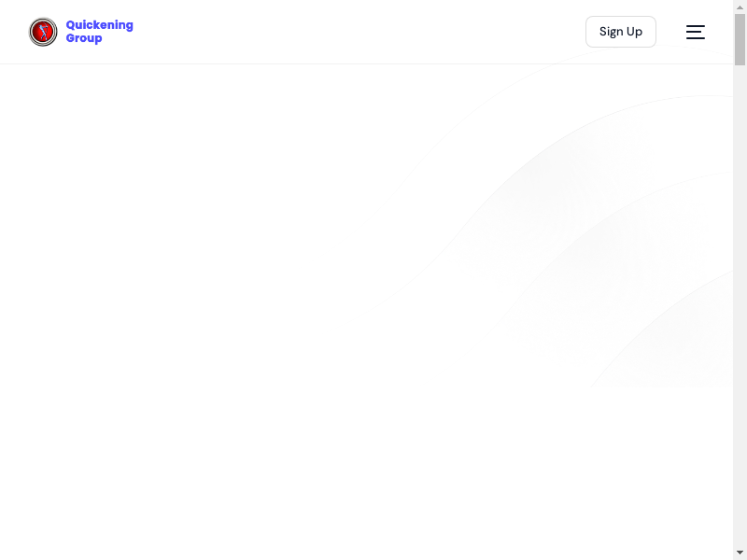Click the scrollbar down arrow
Image resolution: width=747 pixels, height=560 pixels.
(x=740, y=552)
